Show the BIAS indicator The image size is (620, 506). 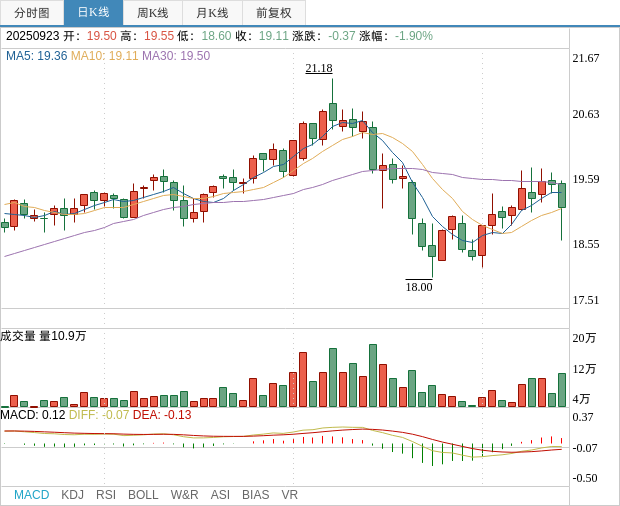coord(255,495)
